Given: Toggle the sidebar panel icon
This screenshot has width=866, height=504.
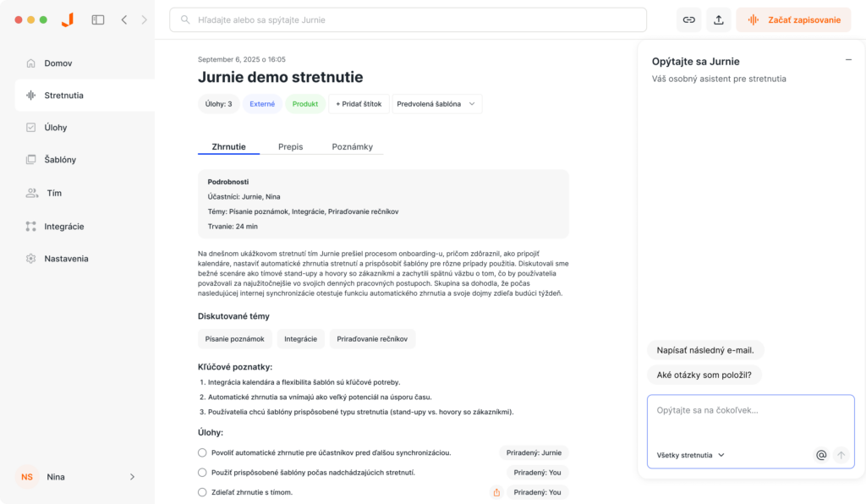Looking at the screenshot, I should pos(98,19).
